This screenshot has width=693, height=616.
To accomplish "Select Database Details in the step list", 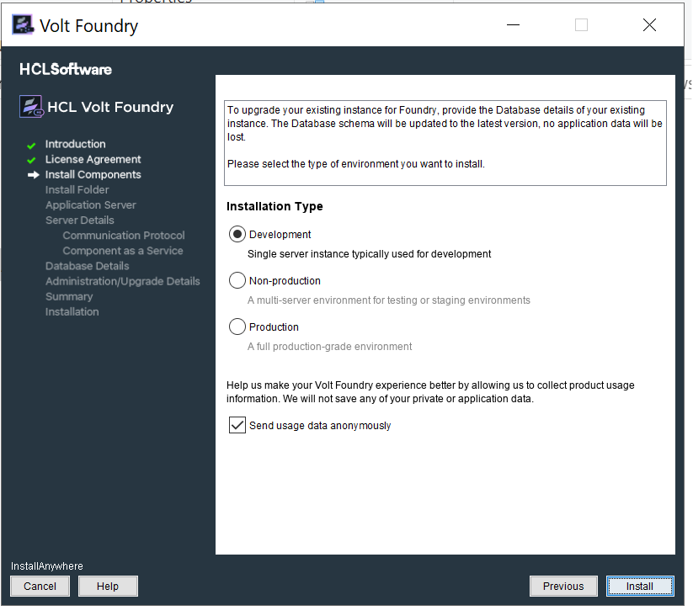I will [88, 266].
